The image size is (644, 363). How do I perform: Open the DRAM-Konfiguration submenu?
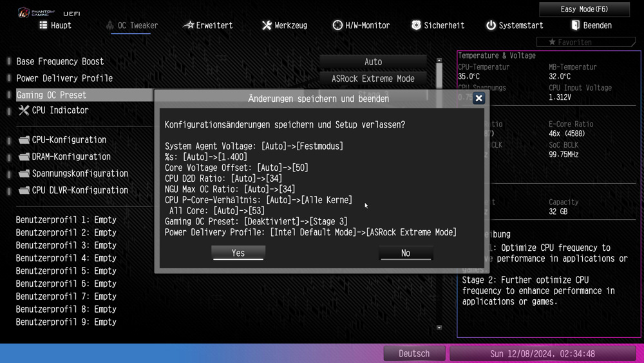coord(71,157)
